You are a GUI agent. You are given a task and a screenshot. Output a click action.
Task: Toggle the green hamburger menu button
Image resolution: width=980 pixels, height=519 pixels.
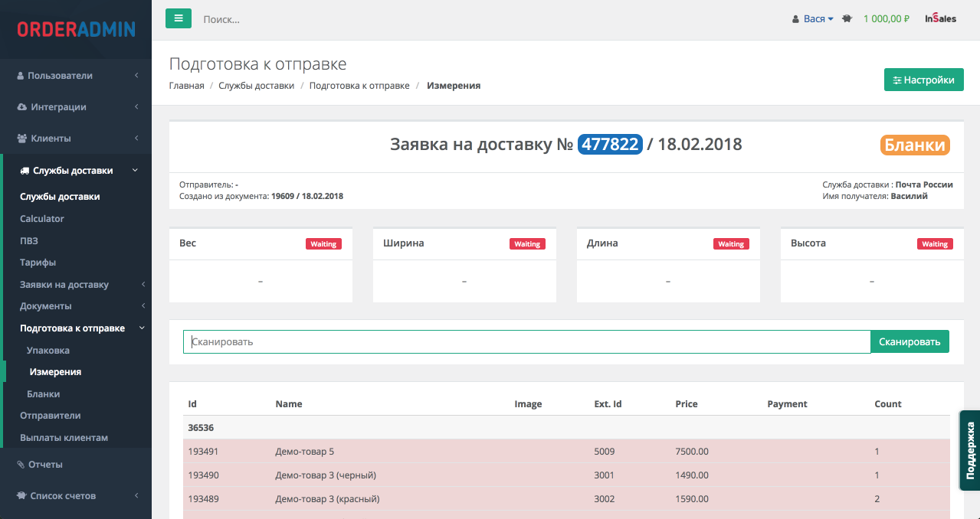179,18
